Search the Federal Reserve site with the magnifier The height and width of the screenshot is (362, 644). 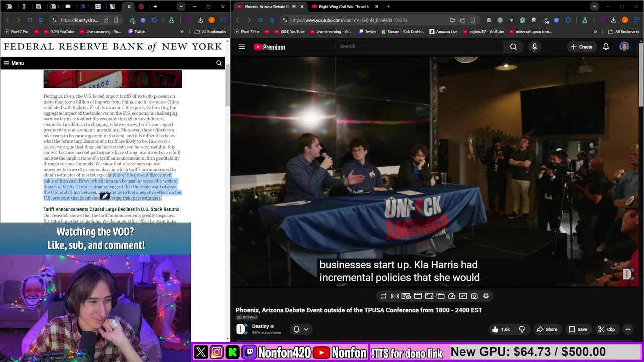[x=219, y=63]
